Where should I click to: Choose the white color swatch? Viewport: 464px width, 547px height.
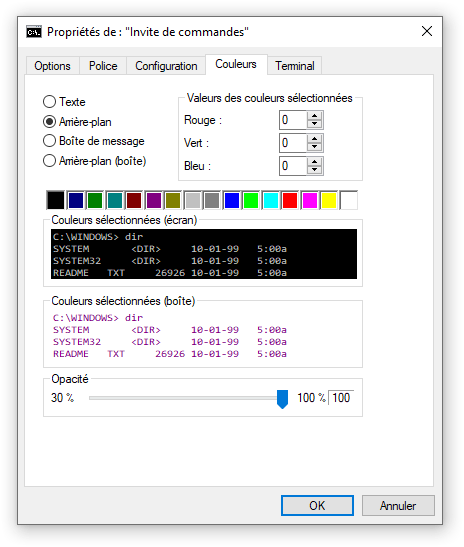click(349, 200)
